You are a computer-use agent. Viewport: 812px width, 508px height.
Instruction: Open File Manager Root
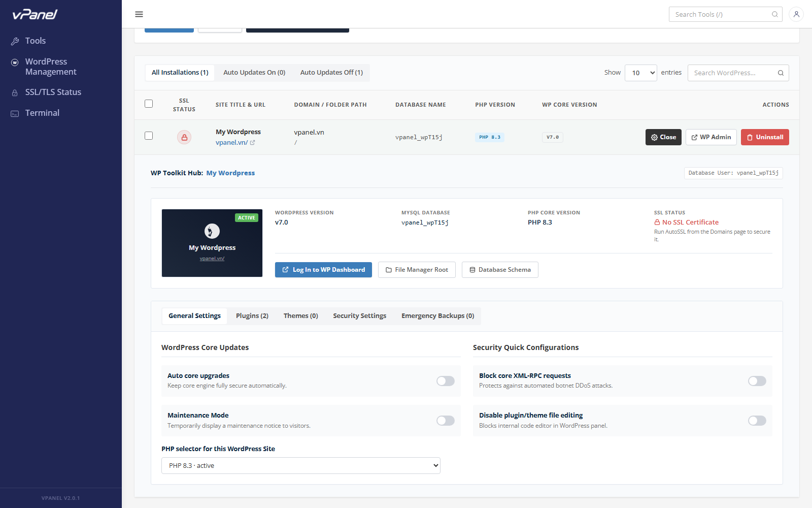(x=417, y=270)
